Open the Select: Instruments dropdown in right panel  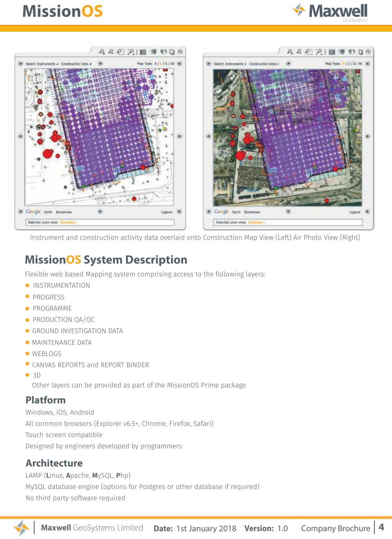coord(230,64)
